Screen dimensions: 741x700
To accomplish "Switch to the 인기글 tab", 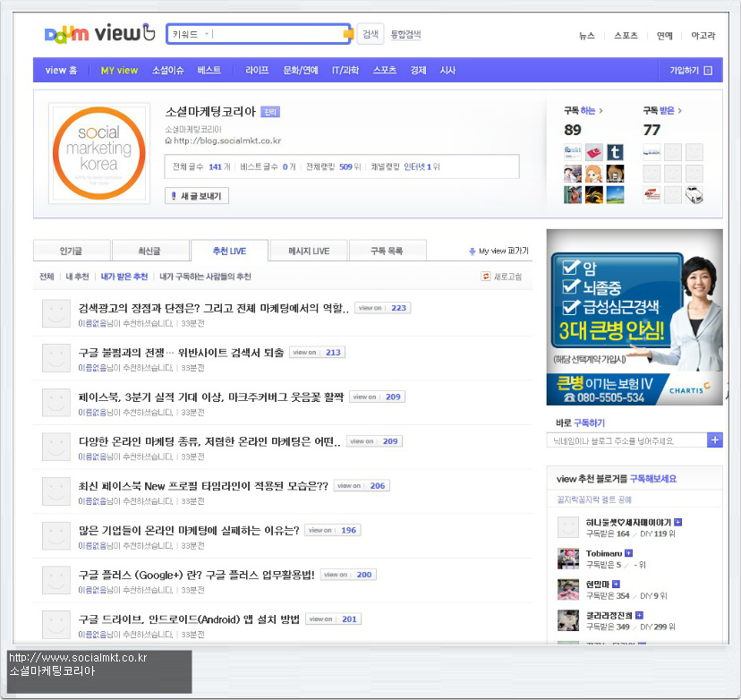I will (x=72, y=251).
